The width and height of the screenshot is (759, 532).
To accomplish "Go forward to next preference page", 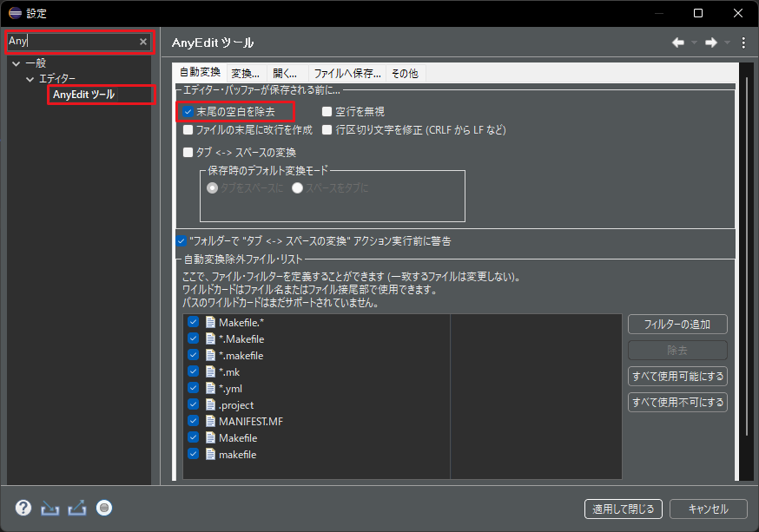I will [x=711, y=43].
